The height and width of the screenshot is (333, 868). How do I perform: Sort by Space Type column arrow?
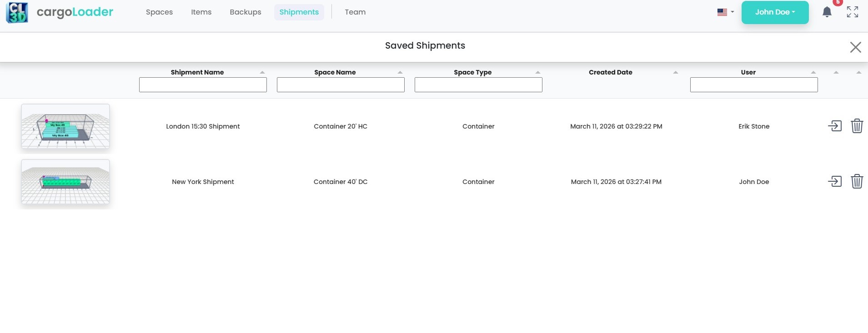538,72
